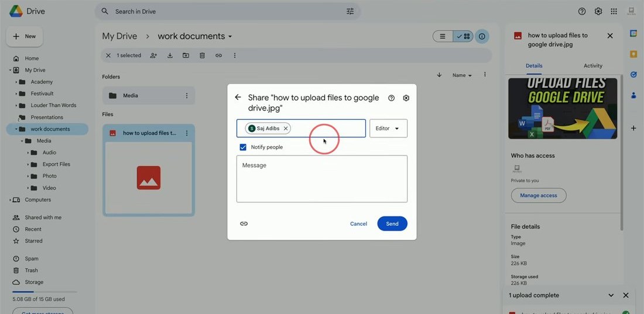The width and height of the screenshot is (644, 314).
Task: Go back with share dialog arrow
Action: click(x=238, y=97)
